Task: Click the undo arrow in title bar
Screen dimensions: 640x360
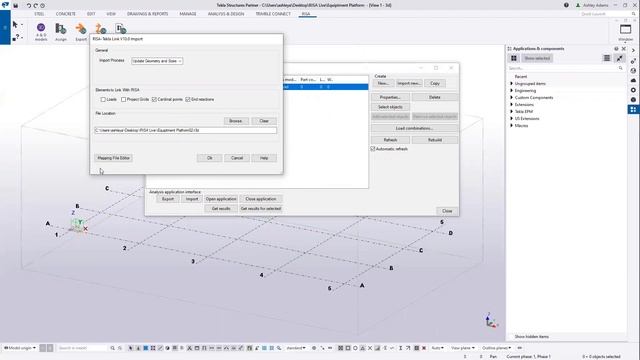Action: click(x=29, y=6)
